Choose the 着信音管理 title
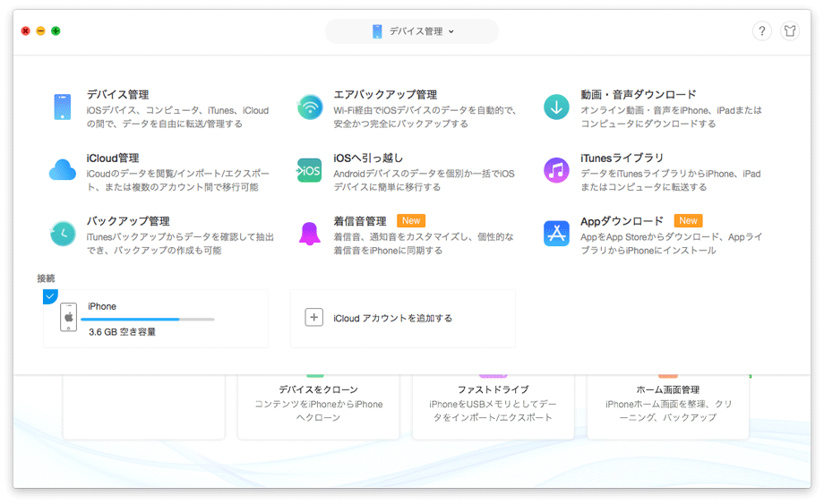Image resolution: width=824 pixels, height=504 pixels. (x=360, y=221)
